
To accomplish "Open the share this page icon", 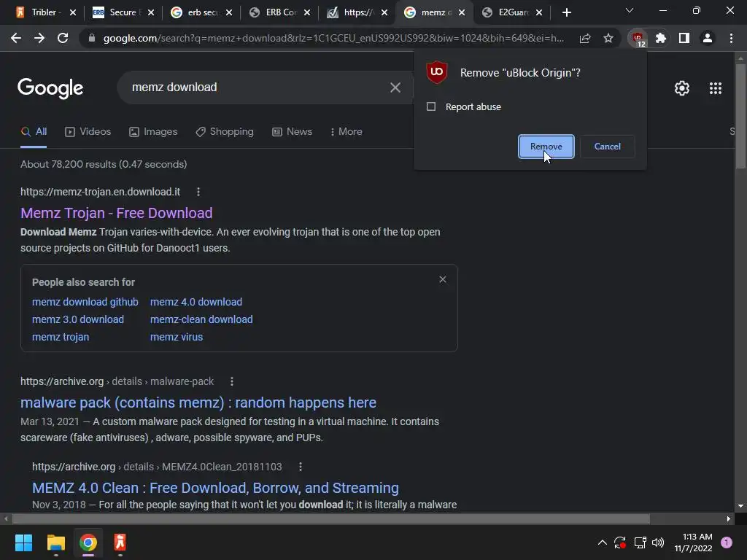I will (585, 38).
